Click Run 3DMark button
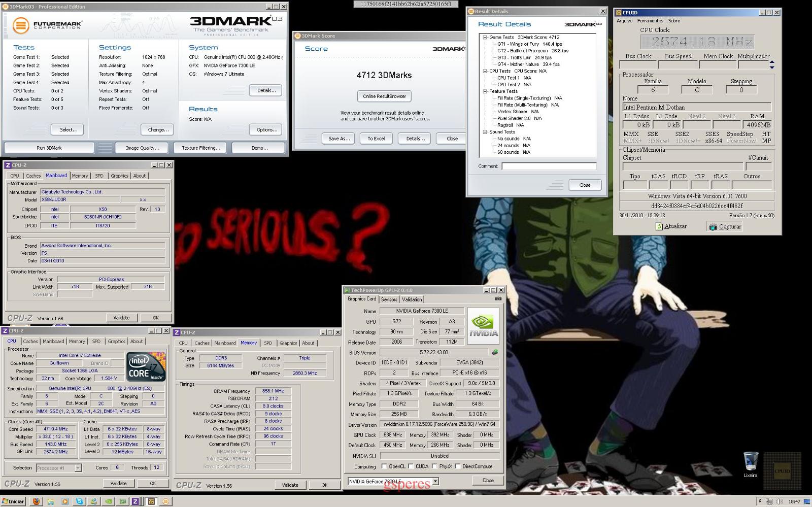This screenshot has width=812, height=507. click(49, 148)
